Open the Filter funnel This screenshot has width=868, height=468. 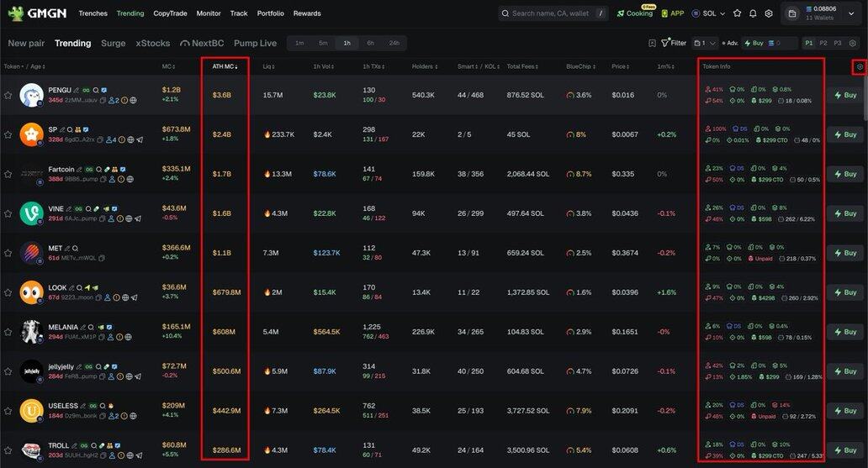[674, 43]
